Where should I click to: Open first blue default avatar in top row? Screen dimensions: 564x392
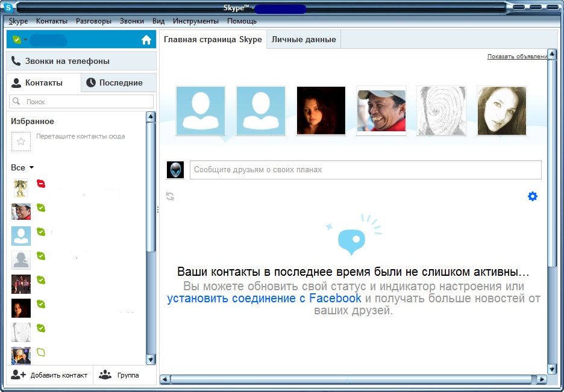pyautogui.click(x=201, y=111)
